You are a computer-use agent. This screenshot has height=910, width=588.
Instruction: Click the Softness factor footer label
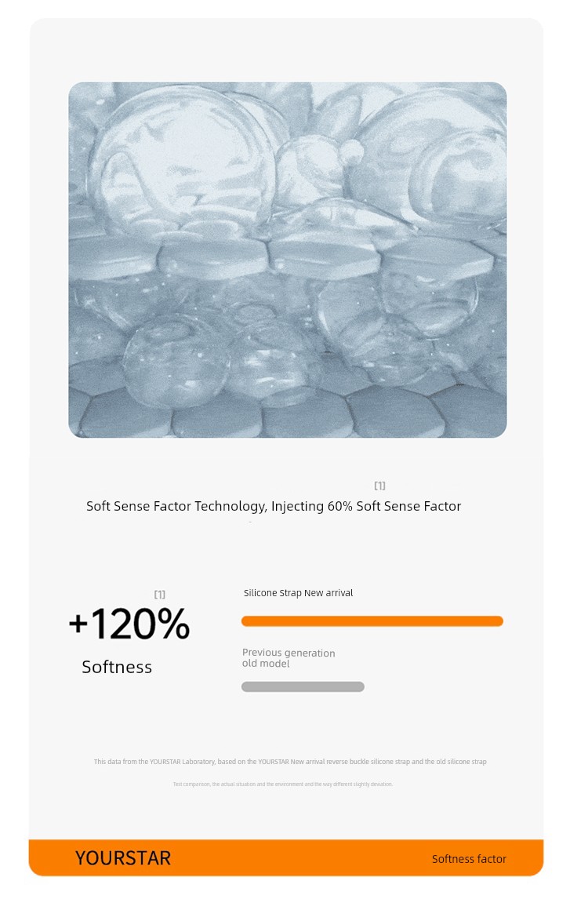click(x=469, y=859)
